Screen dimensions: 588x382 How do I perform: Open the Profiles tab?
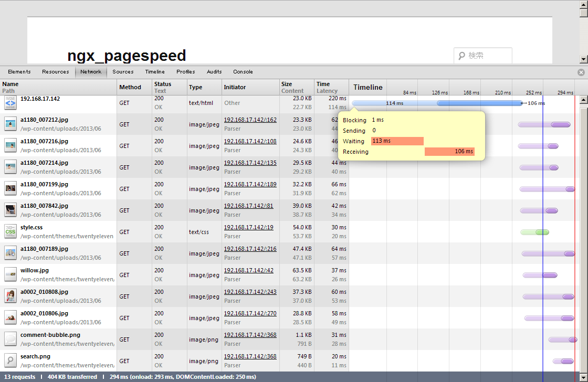pyautogui.click(x=186, y=71)
